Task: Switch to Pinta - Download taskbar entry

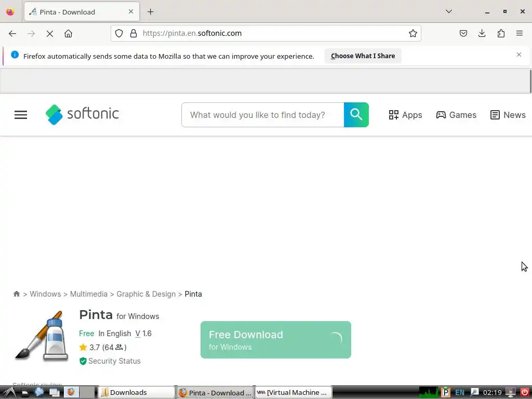Action: (x=215, y=393)
